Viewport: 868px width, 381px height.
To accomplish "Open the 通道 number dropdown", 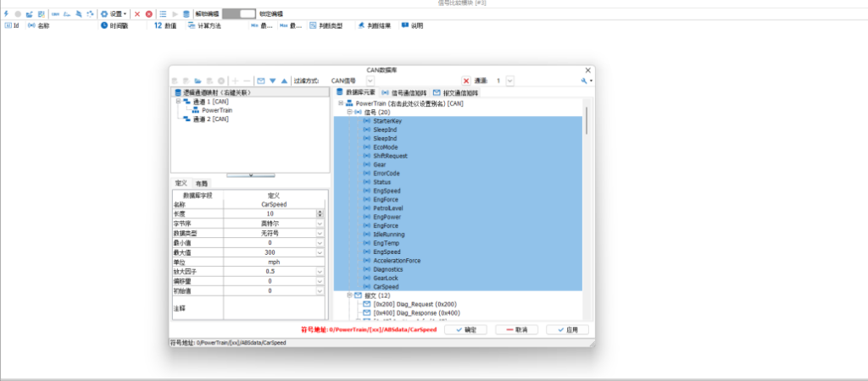I will [x=509, y=80].
